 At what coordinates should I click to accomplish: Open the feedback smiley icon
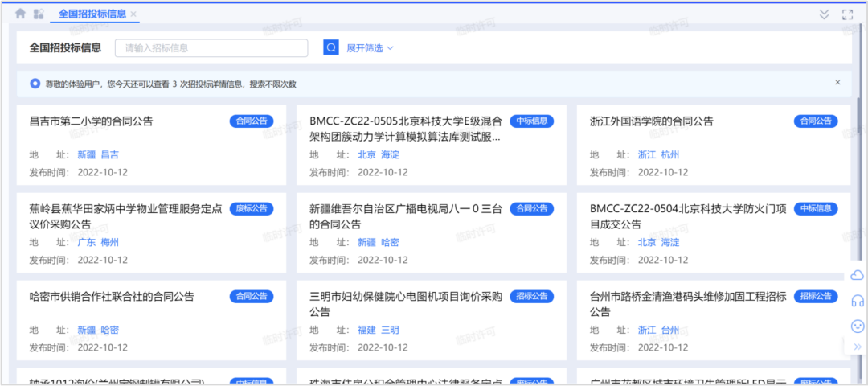[858, 326]
